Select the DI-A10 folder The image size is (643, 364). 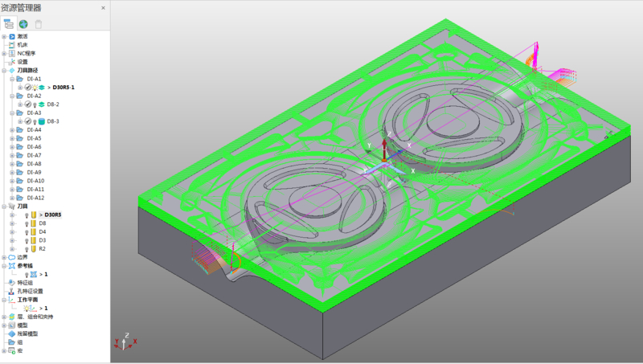[x=35, y=181]
